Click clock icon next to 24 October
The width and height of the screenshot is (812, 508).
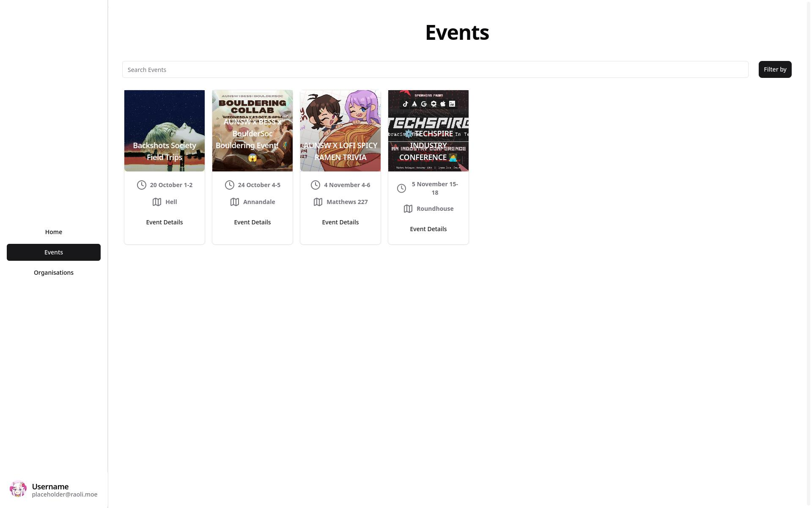coord(230,185)
